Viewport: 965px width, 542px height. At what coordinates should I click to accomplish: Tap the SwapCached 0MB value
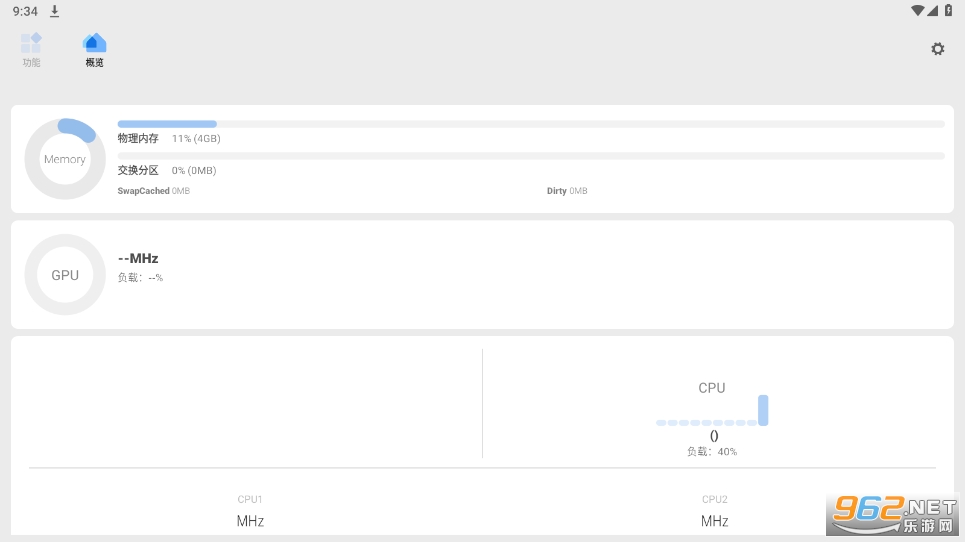point(153,191)
